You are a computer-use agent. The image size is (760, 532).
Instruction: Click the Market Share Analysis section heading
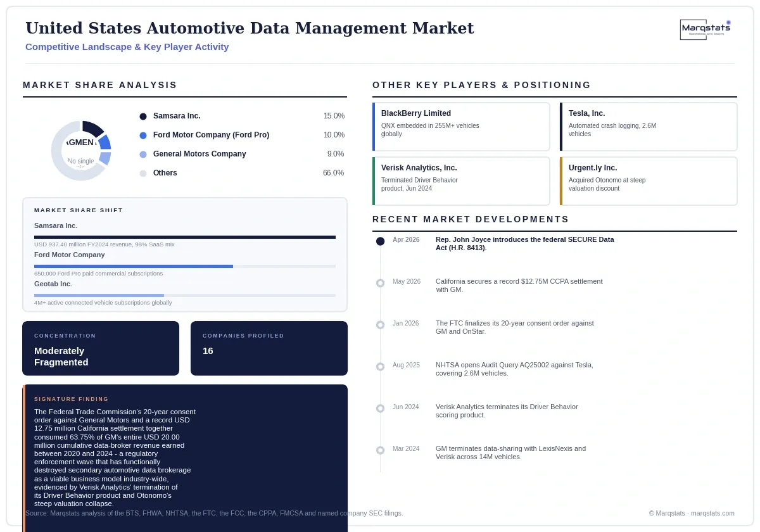(x=100, y=85)
